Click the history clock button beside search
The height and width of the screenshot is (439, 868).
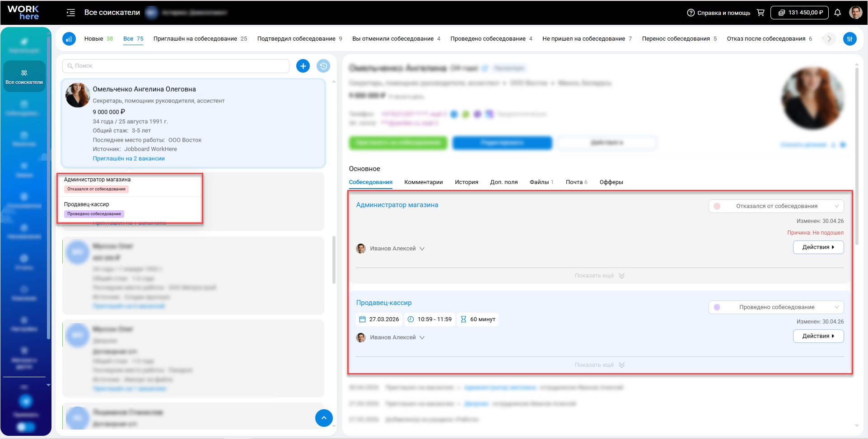323,66
